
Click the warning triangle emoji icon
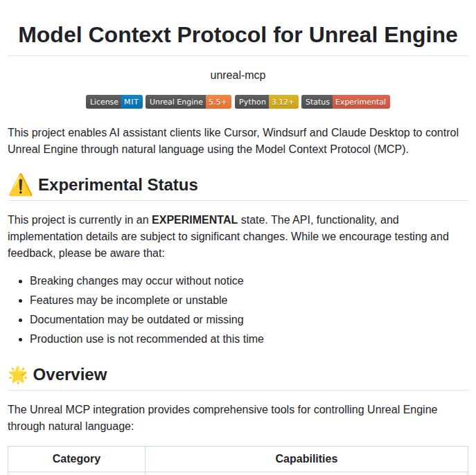pyautogui.click(x=20, y=185)
